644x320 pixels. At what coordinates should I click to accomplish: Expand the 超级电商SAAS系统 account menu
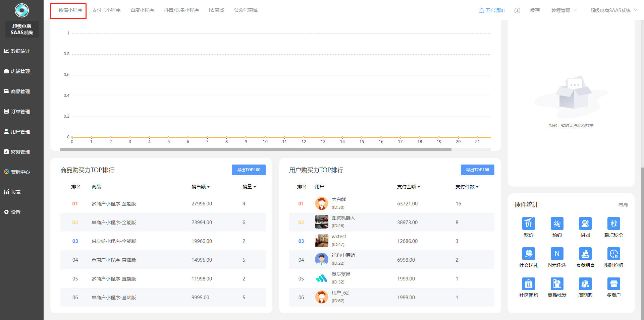pos(613,10)
